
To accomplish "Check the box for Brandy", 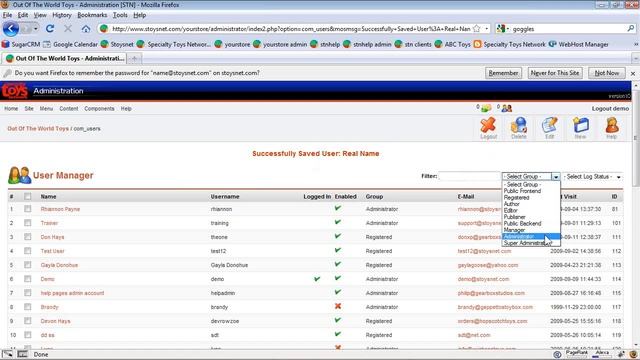I will 27,307.
